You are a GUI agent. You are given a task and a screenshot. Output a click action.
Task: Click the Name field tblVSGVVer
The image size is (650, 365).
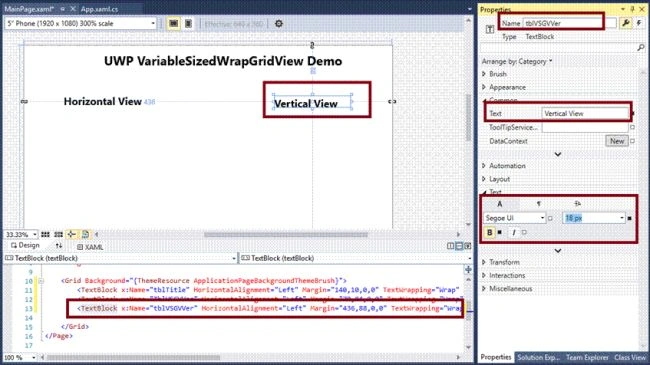(x=569, y=23)
